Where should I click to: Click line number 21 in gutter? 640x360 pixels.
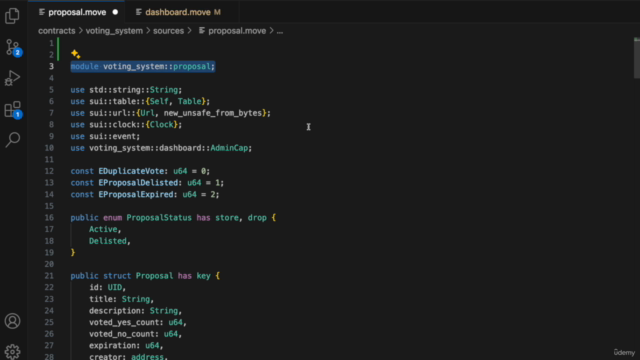49,276
